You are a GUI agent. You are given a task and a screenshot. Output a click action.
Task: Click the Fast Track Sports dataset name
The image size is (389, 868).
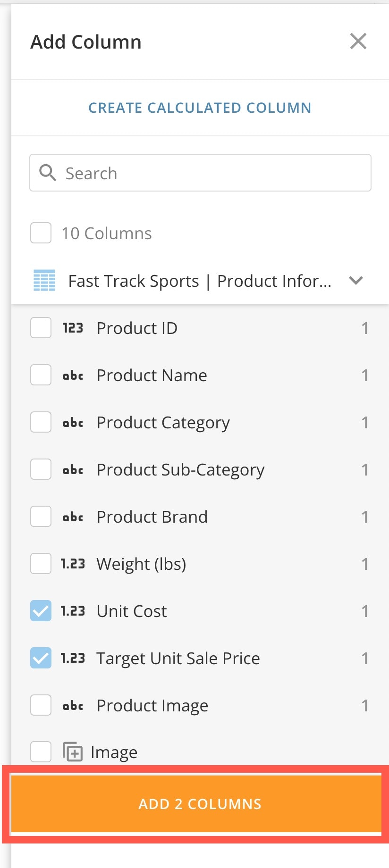click(x=199, y=281)
